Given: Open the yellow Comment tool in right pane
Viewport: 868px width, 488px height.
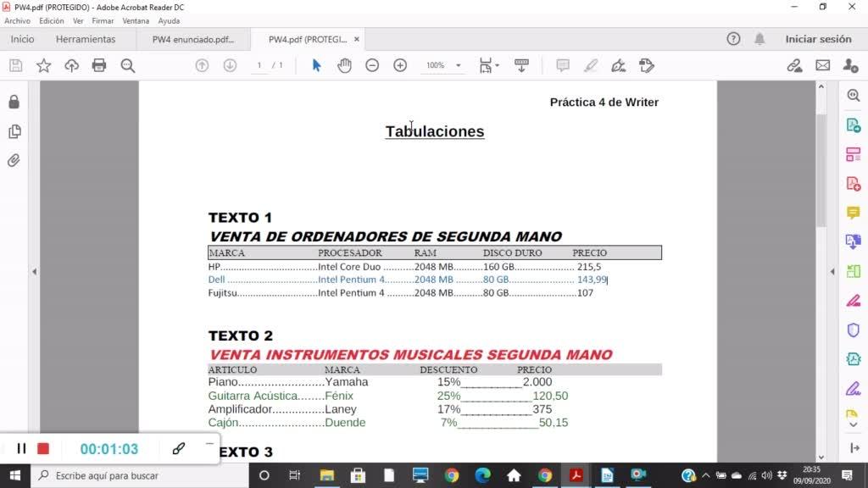Looking at the screenshot, I should tap(854, 213).
